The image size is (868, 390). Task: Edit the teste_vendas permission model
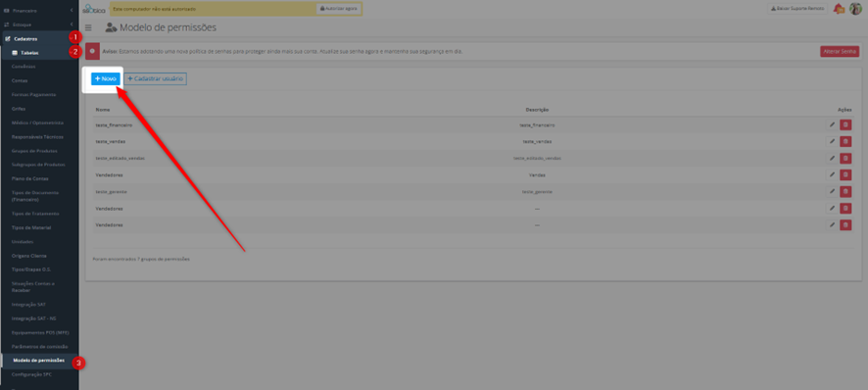tap(832, 142)
